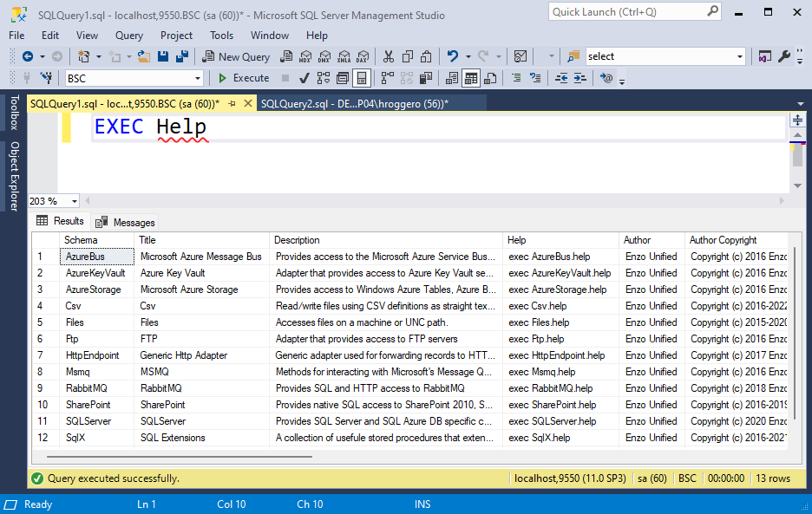The width and height of the screenshot is (812, 514).
Task: Open the Tools menu
Action: point(221,36)
